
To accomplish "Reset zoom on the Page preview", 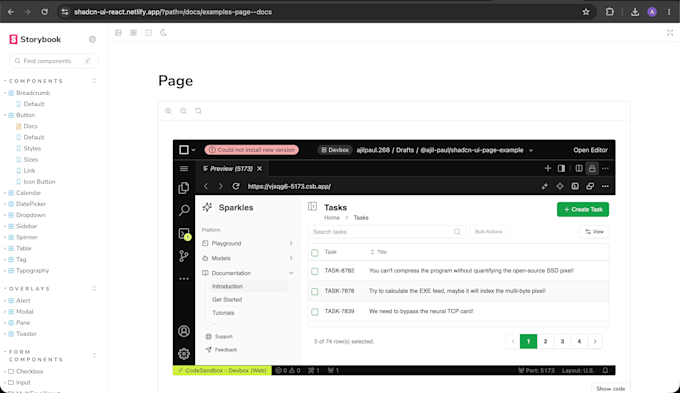I will tap(199, 111).
